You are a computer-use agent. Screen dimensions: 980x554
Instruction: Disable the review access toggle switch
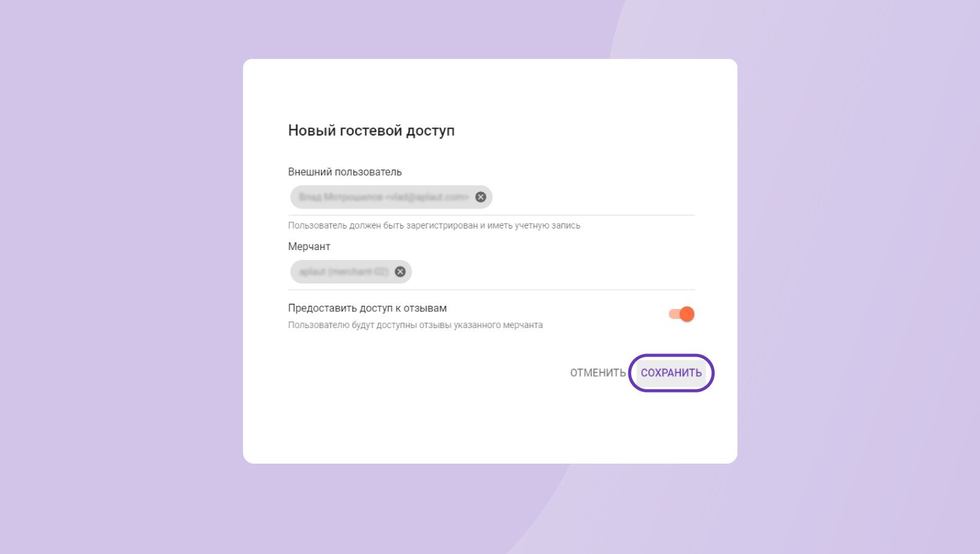coord(681,314)
